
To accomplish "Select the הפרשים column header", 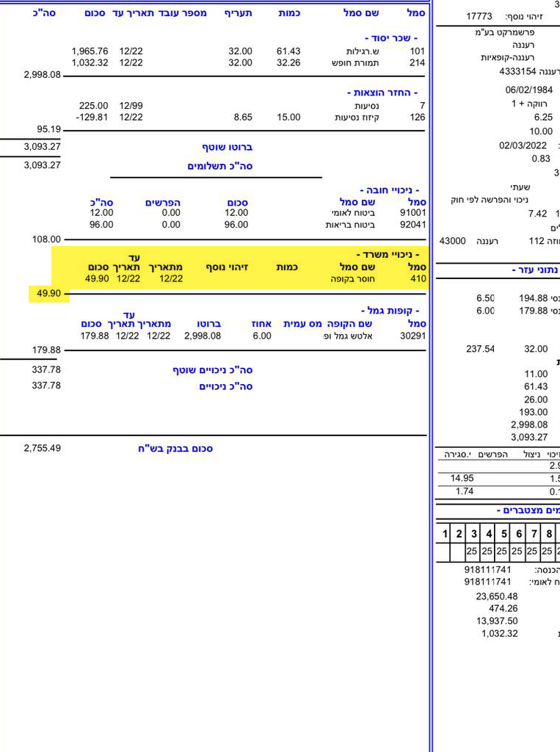I will tap(163, 203).
